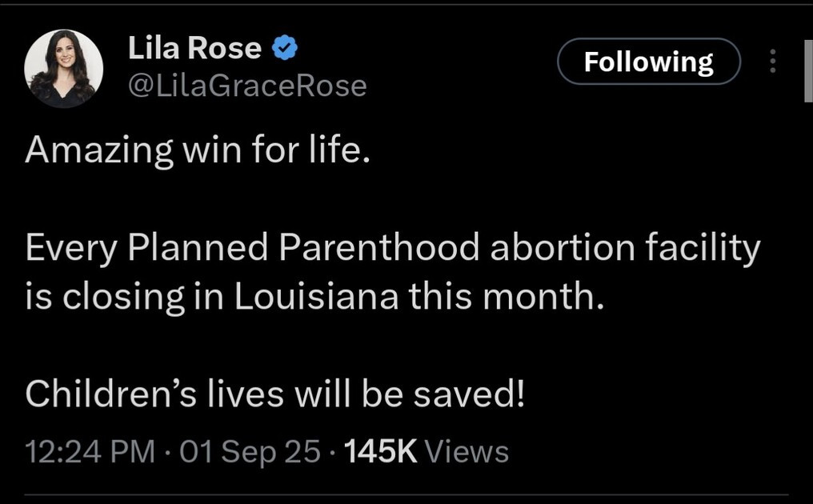This screenshot has width=813, height=504.
Task: Click the word 'Louisiana' in the tweet
Action: tap(318, 297)
